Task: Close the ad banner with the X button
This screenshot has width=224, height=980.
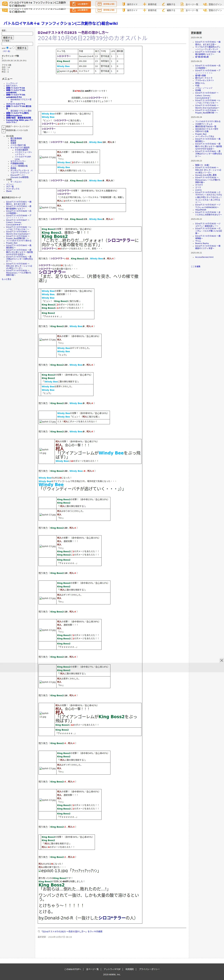Action: (x=221, y=660)
